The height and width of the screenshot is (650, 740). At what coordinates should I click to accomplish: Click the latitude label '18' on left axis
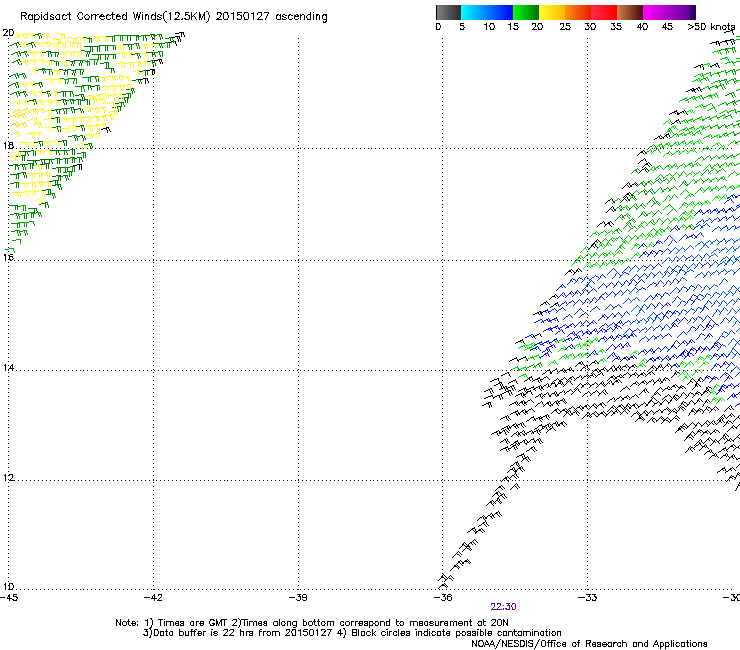8,145
